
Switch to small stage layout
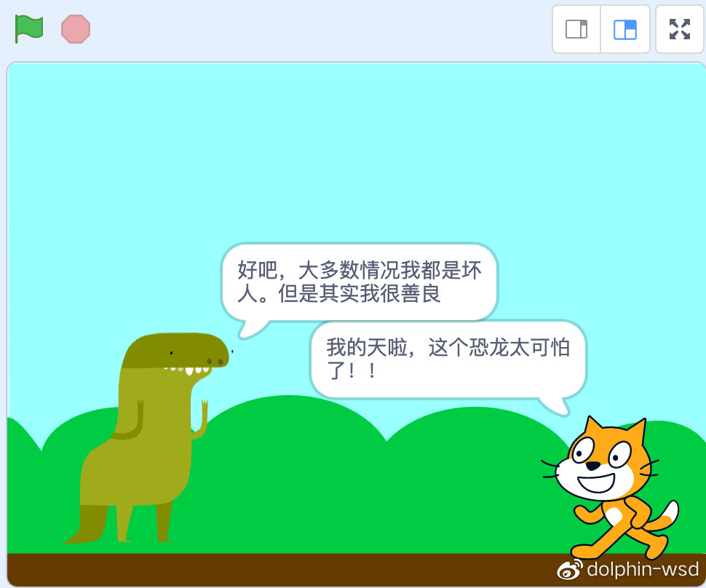[576, 29]
